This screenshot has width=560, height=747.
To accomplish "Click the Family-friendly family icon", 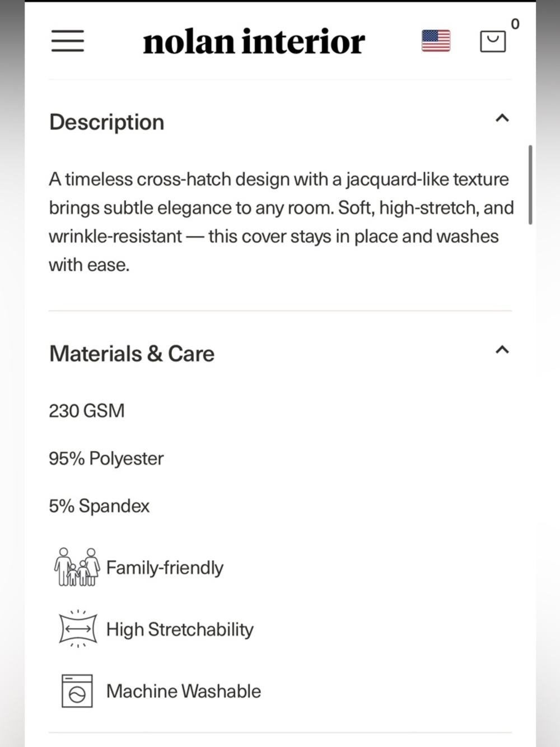I will [77, 567].
